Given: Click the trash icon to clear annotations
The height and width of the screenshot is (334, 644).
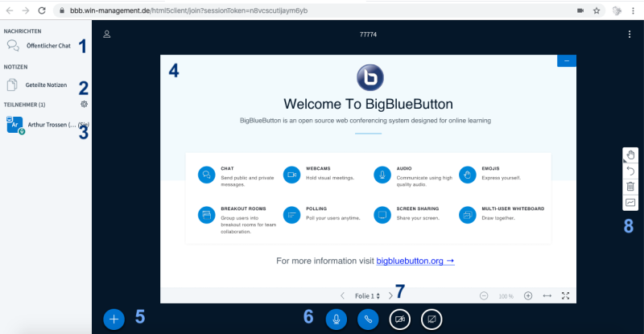Looking at the screenshot, I should pos(630,187).
